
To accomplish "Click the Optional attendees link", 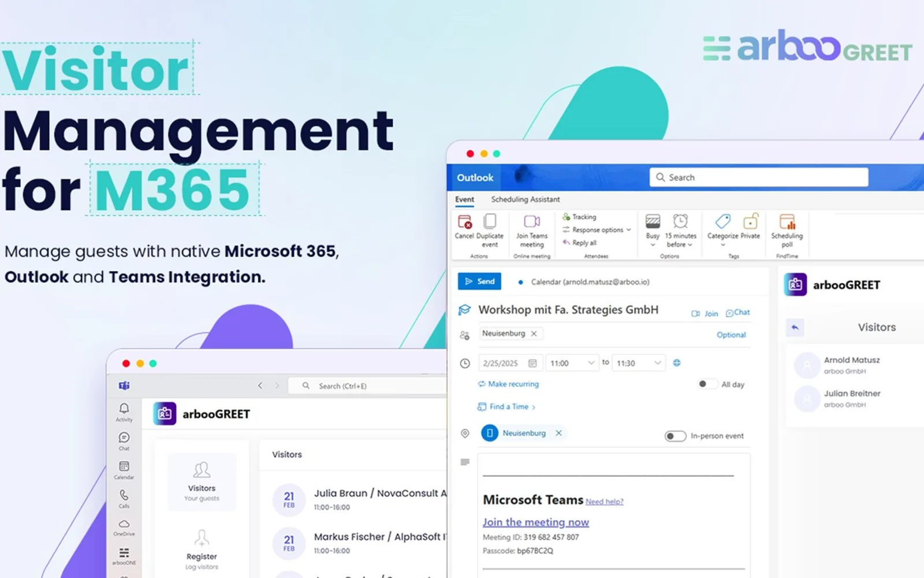I will click(731, 335).
